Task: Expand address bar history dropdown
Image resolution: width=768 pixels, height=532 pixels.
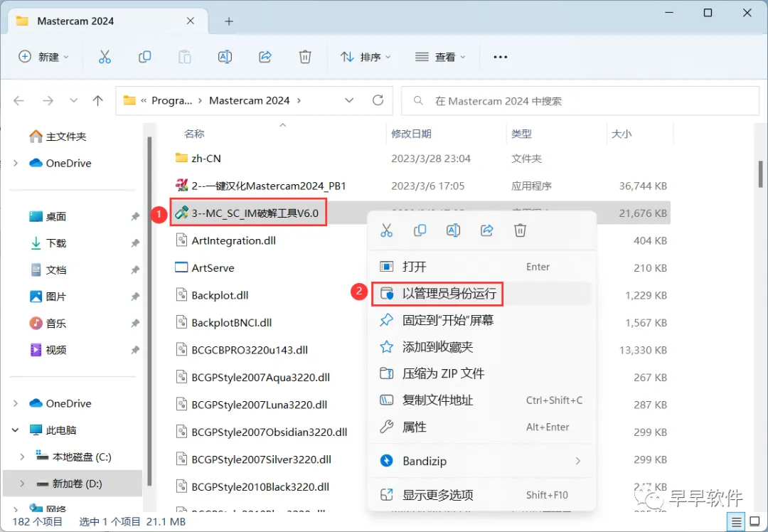Action: [x=349, y=100]
